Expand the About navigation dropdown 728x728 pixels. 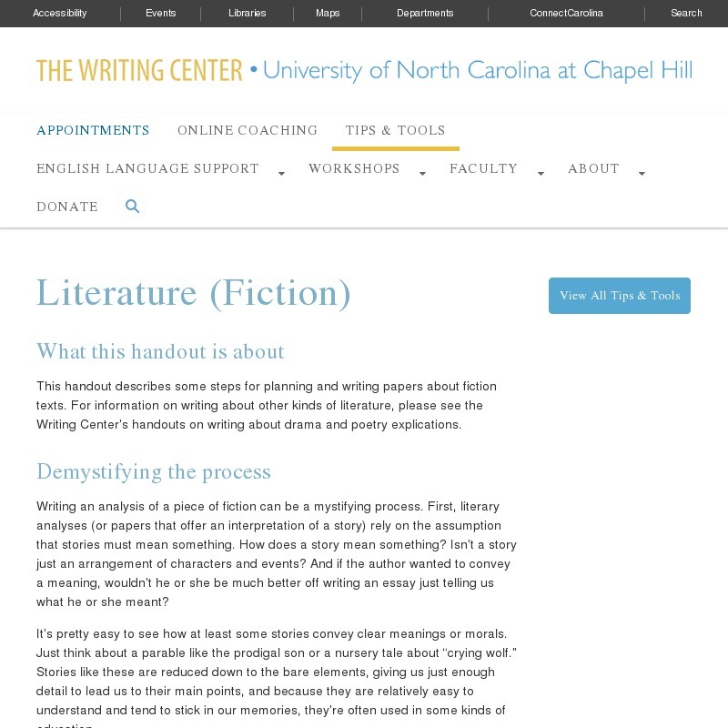pyautogui.click(x=593, y=169)
